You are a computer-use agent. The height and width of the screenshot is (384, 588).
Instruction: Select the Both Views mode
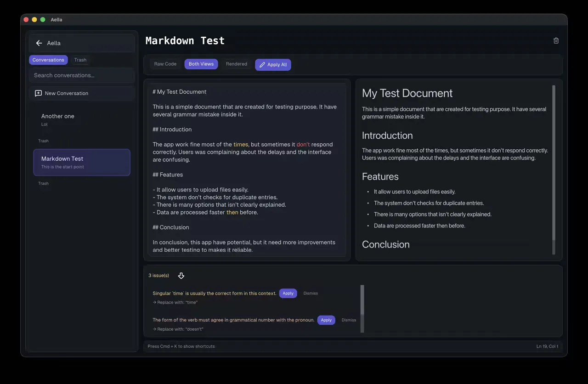(201, 64)
